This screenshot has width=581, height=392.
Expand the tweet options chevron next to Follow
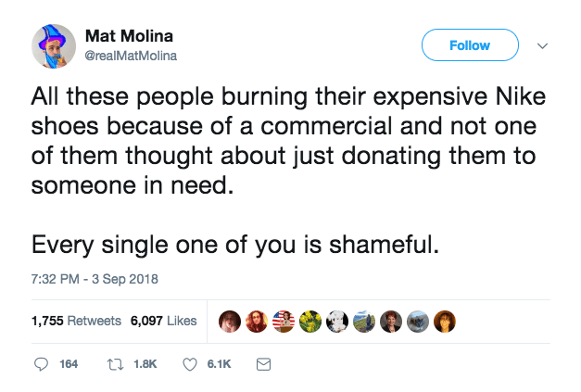coord(543,44)
